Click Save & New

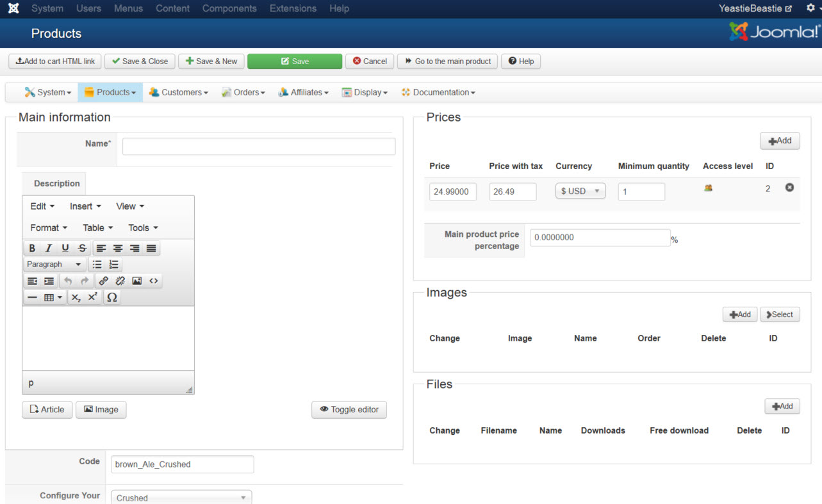click(211, 61)
